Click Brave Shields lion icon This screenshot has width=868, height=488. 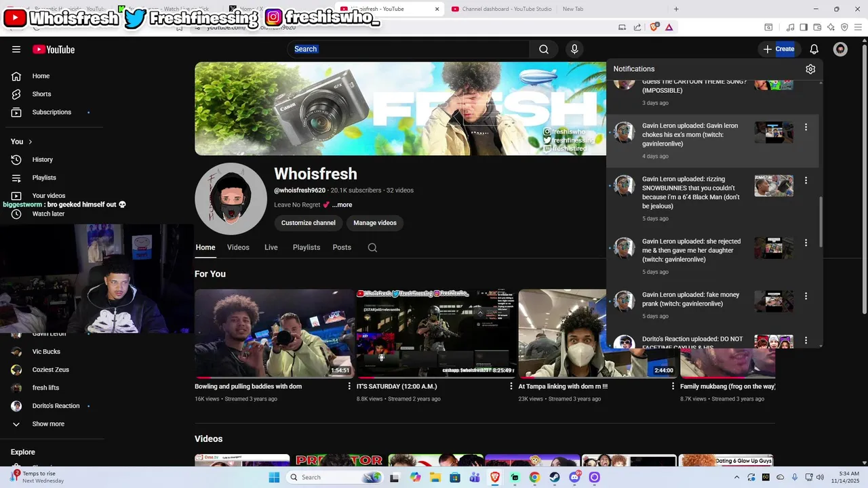coord(654,27)
